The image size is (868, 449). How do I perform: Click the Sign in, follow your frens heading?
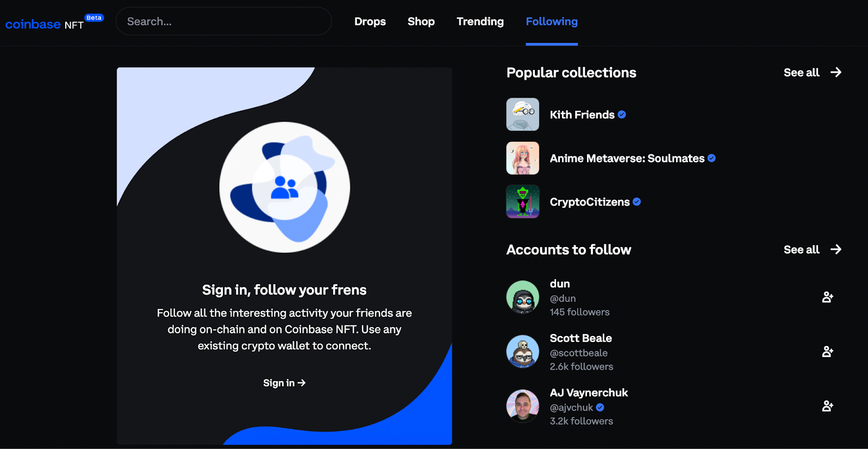pos(284,290)
